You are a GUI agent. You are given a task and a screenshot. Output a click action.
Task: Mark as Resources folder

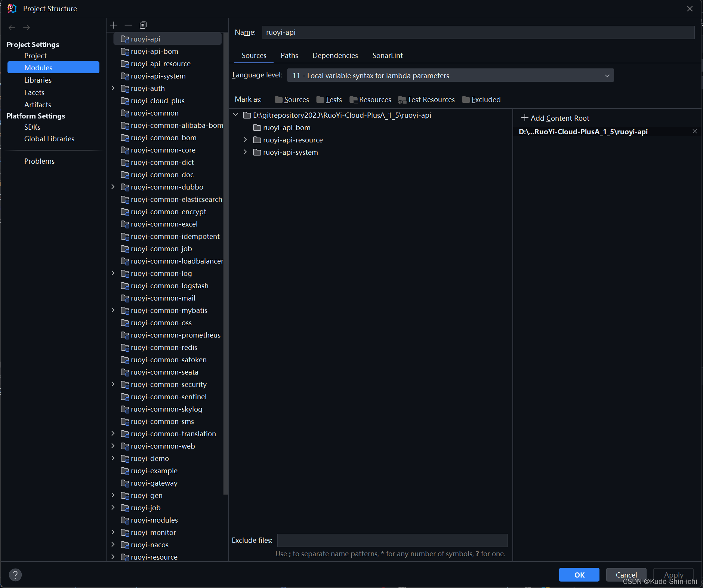(370, 99)
